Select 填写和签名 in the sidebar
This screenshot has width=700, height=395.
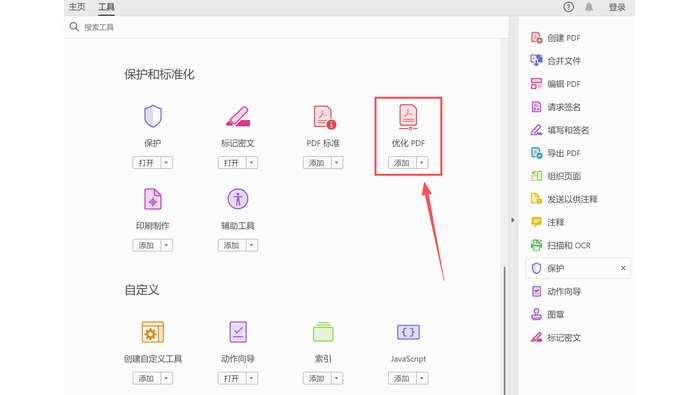(x=559, y=130)
